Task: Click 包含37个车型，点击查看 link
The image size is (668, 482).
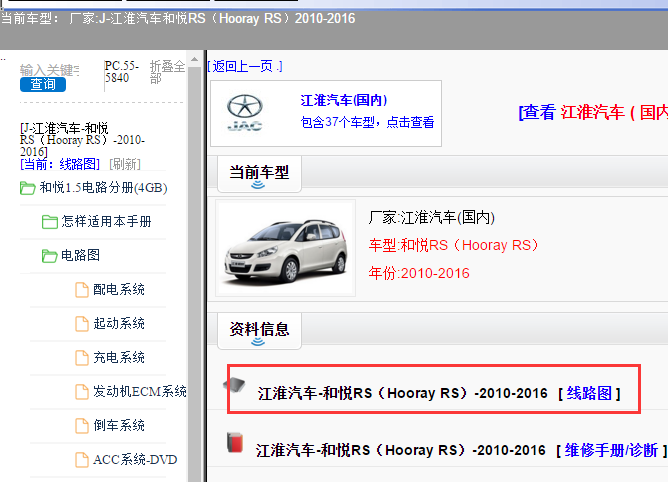Action: [367, 122]
